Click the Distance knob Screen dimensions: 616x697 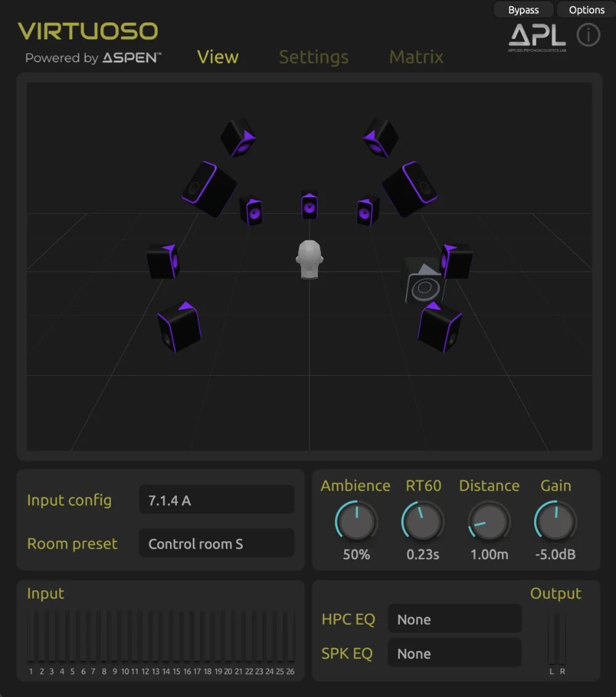(489, 522)
